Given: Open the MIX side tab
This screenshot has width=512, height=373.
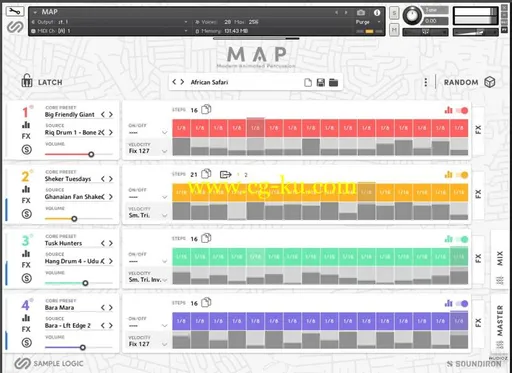Looking at the screenshot, I should coord(499,259).
